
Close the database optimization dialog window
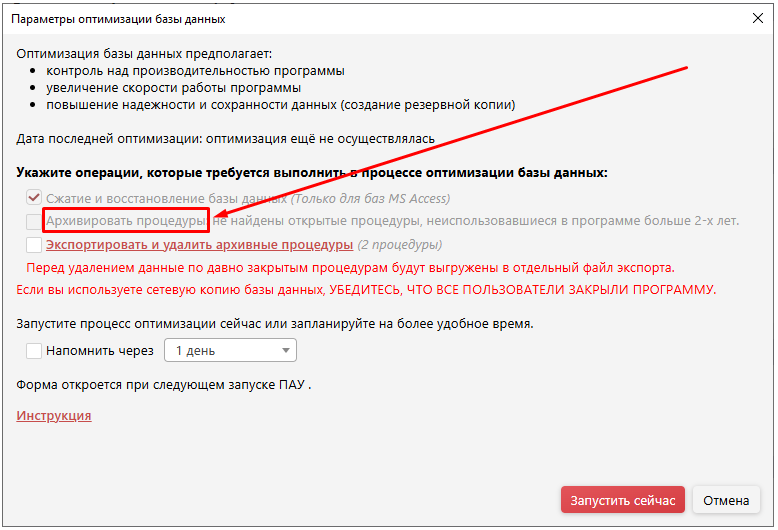[756, 18]
